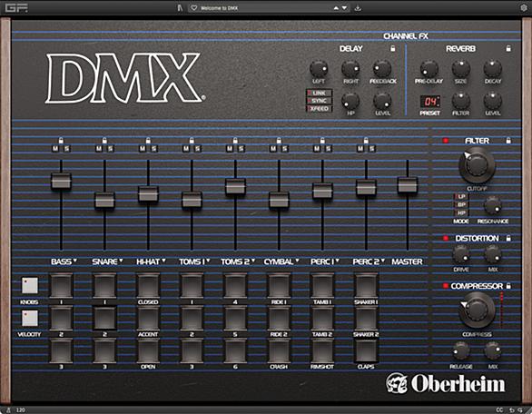Click lock icon above Toms 2 channel
Screen dimensions: 532x414
click(x=235, y=141)
